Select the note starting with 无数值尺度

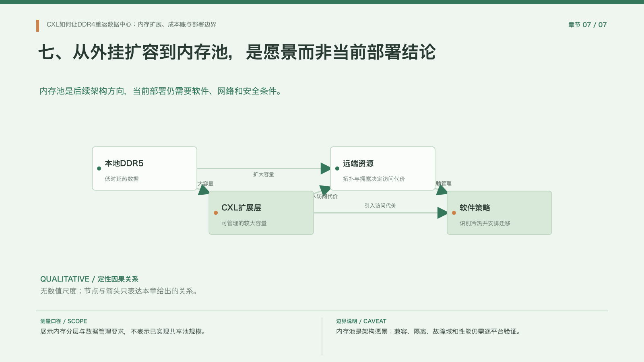pyautogui.click(x=120, y=291)
